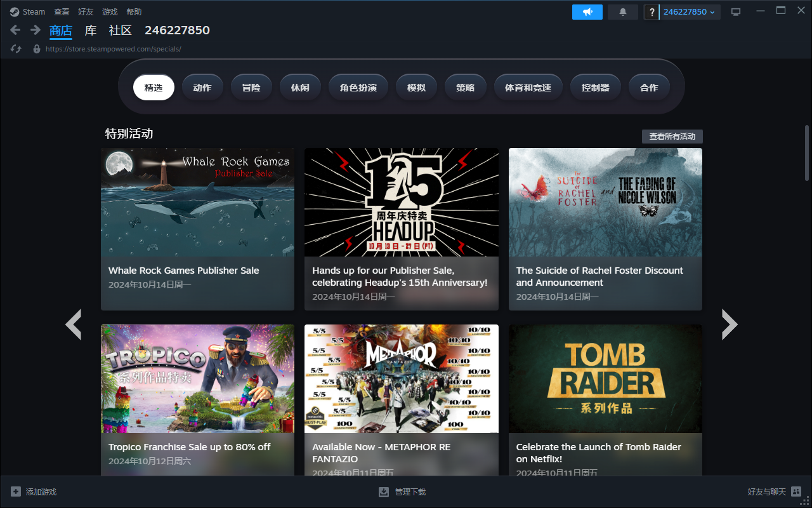Open the friends and chat icon
Screen dimensions: 812x508
[x=796, y=491]
